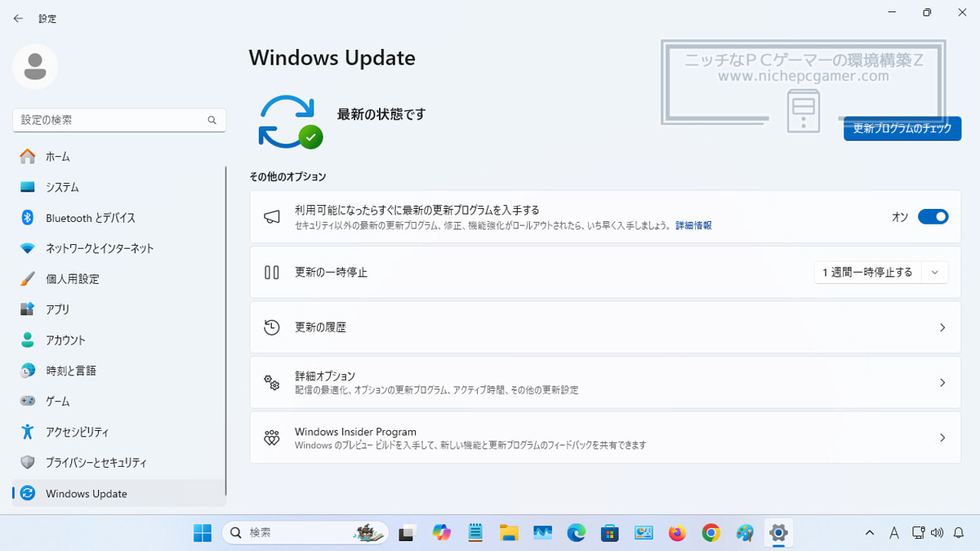The height and width of the screenshot is (551, 980).
Task: Launch Firefox from the taskbar
Action: click(677, 533)
